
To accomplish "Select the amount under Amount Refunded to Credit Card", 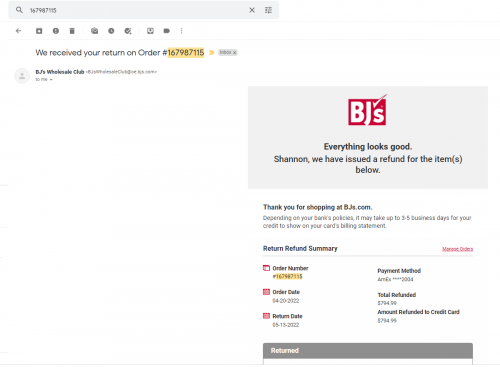I will click(387, 320).
